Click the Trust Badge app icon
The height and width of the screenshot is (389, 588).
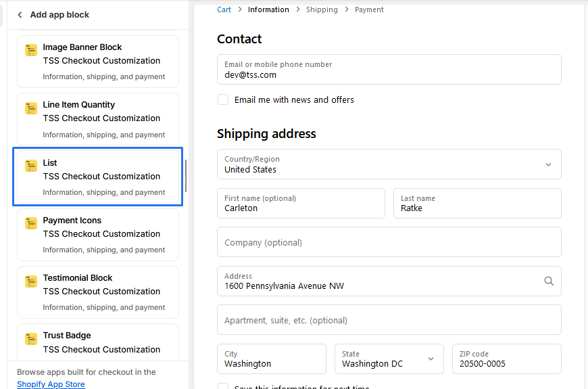point(31,339)
